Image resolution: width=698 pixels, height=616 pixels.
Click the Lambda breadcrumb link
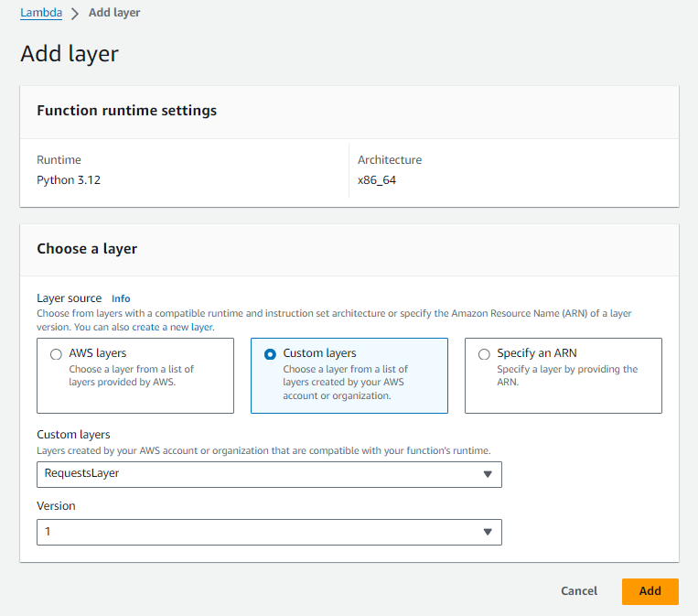[x=41, y=13]
